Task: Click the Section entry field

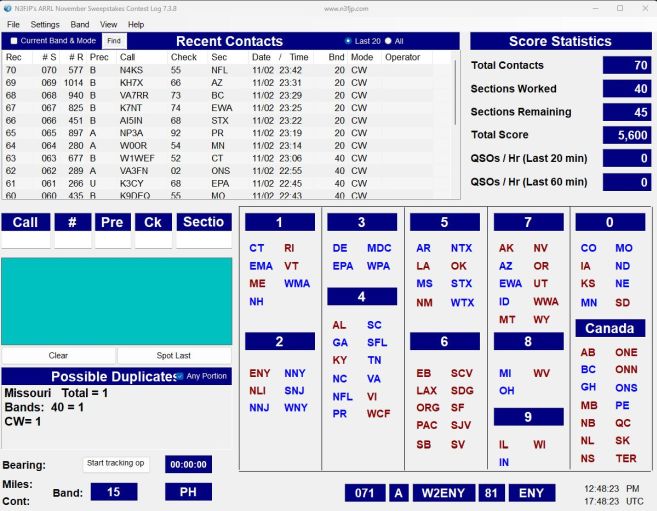Action: click(x=204, y=241)
